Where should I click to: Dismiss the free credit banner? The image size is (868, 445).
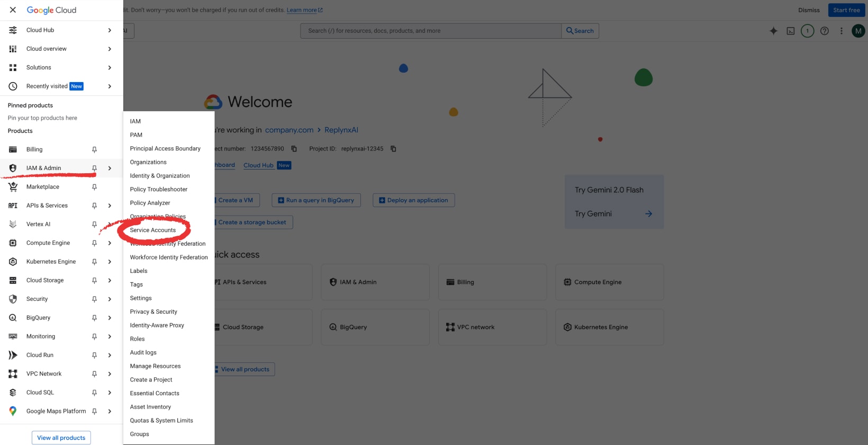pos(809,10)
